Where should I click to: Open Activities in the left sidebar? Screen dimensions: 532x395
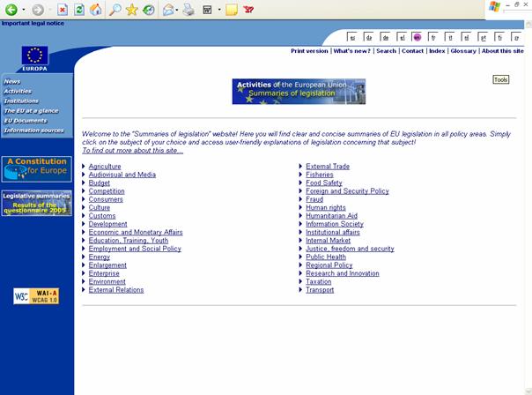(x=18, y=92)
